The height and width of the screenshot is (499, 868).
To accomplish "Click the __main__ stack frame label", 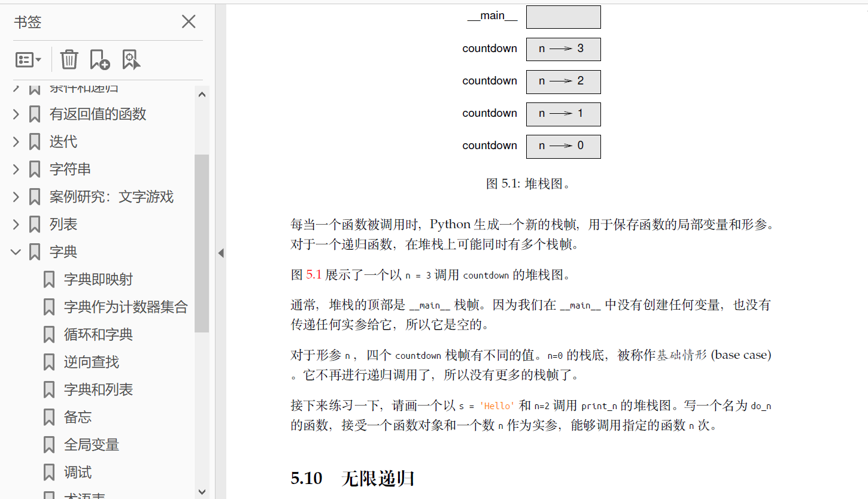I will coord(492,16).
